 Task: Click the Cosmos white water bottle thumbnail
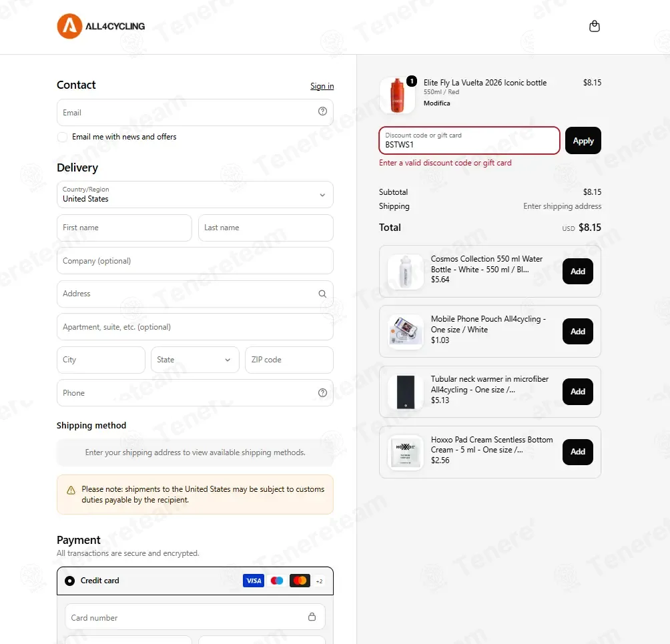click(x=405, y=272)
